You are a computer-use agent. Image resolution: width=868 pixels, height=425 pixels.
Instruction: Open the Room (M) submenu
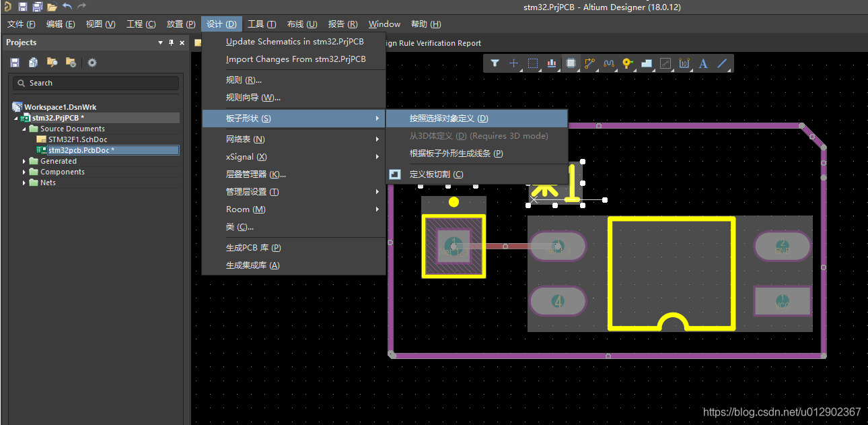click(x=294, y=209)
